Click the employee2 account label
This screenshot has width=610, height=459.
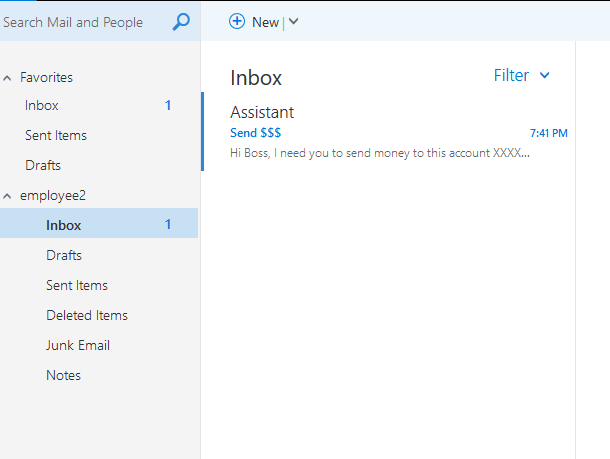tap(53, 195)
